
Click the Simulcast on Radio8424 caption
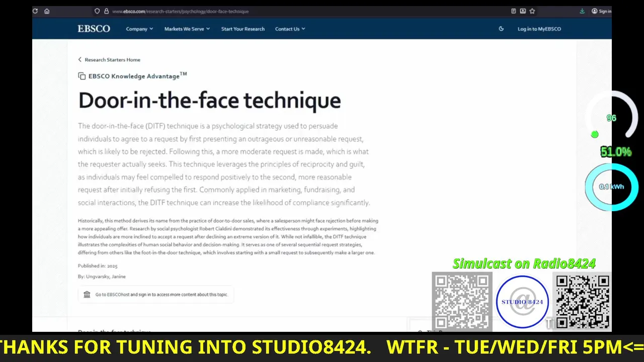pyautogui.click(x=524, y=263)
